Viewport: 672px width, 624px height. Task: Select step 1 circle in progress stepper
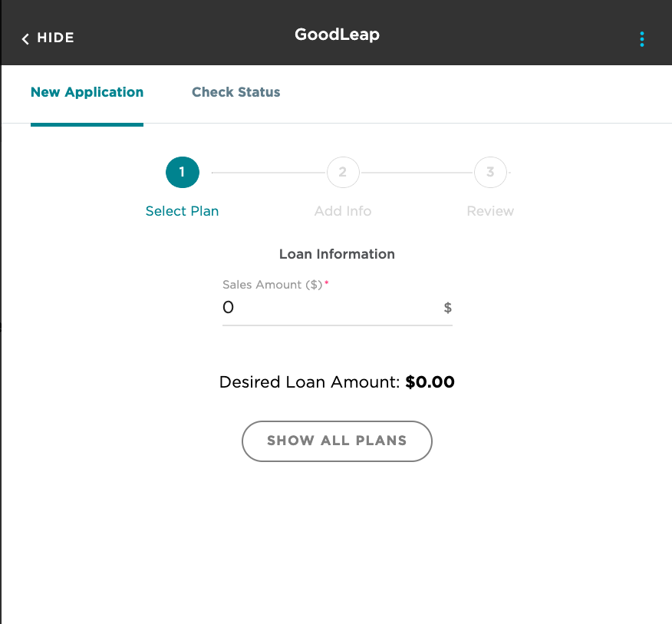182,173
